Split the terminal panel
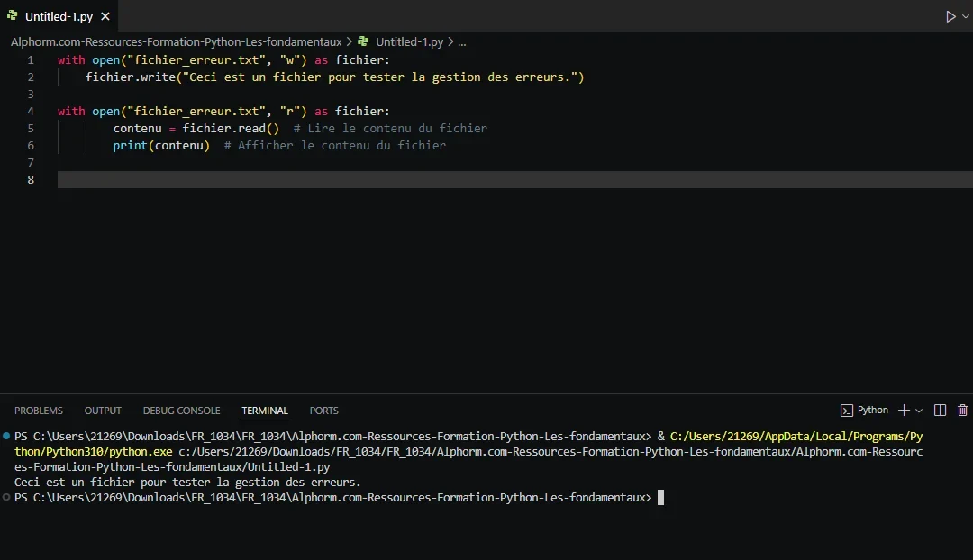 click(x=940, y=410)
